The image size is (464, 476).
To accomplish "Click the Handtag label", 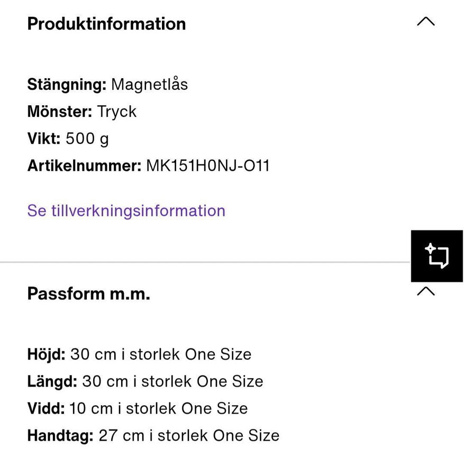I will tap(60, 435).
